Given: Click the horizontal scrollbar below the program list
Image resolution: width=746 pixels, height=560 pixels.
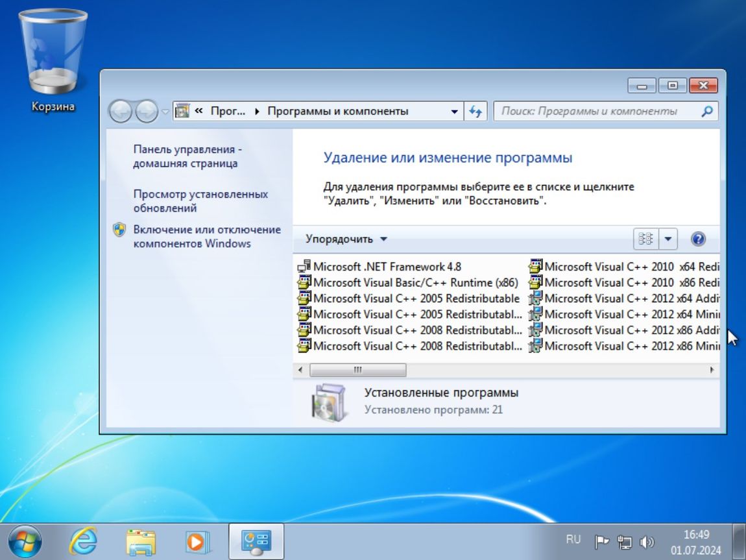Looking at the screenshot, I should click(x=357, y=369).
